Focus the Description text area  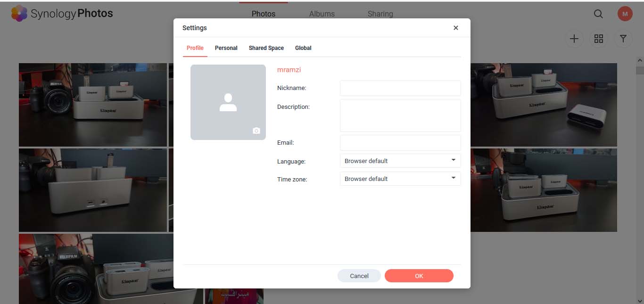click(400, 115)
